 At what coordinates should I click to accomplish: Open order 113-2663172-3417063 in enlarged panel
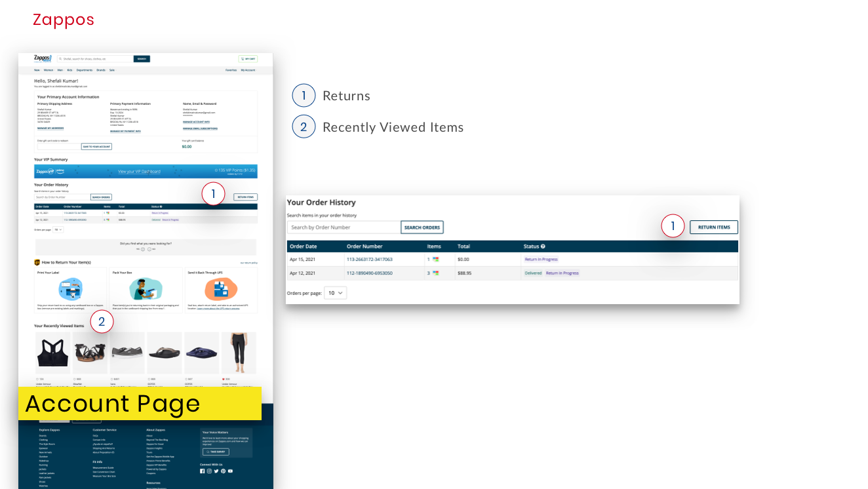[x=370, y=260]
